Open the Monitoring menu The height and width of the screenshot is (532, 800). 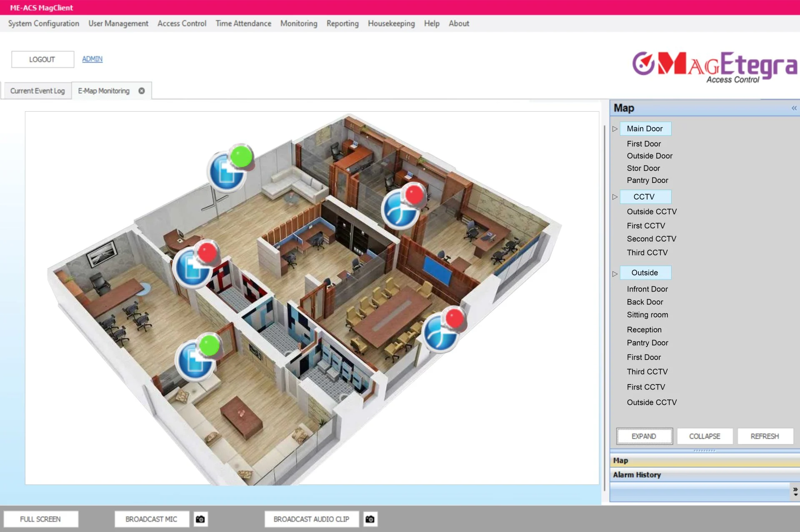298,23
